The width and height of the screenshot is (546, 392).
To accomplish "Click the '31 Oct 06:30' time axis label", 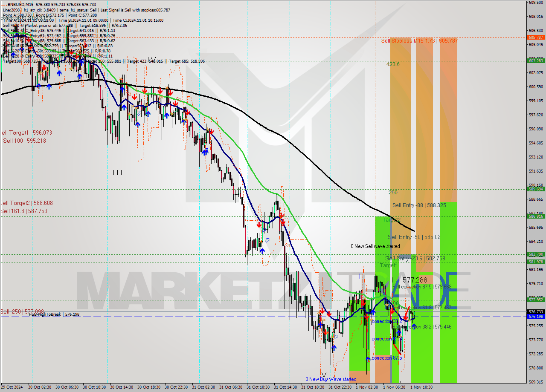I will 230,387.
